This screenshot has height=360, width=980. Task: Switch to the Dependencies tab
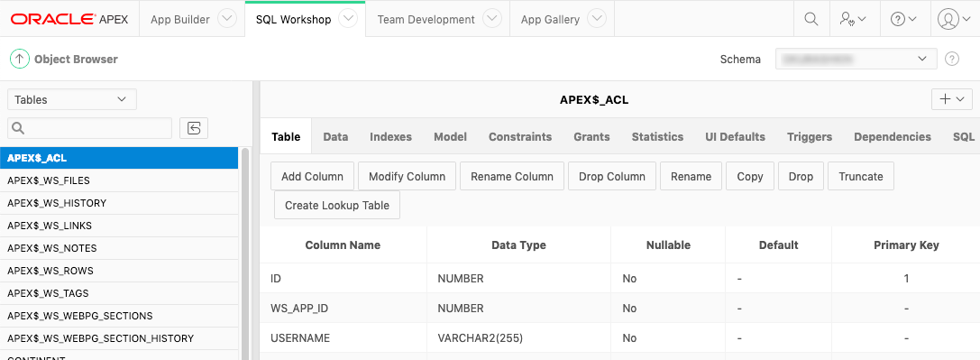[893, 136]
